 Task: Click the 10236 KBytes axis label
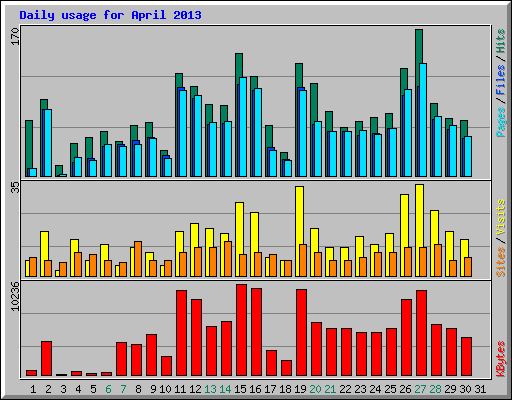pos(15,296)
